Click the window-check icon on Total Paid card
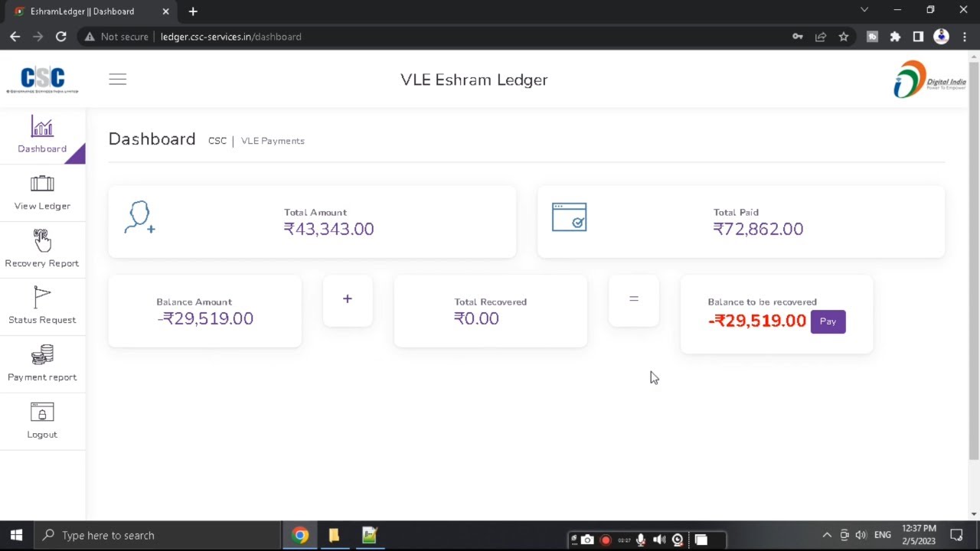The image size is (980, 551). 569,217
